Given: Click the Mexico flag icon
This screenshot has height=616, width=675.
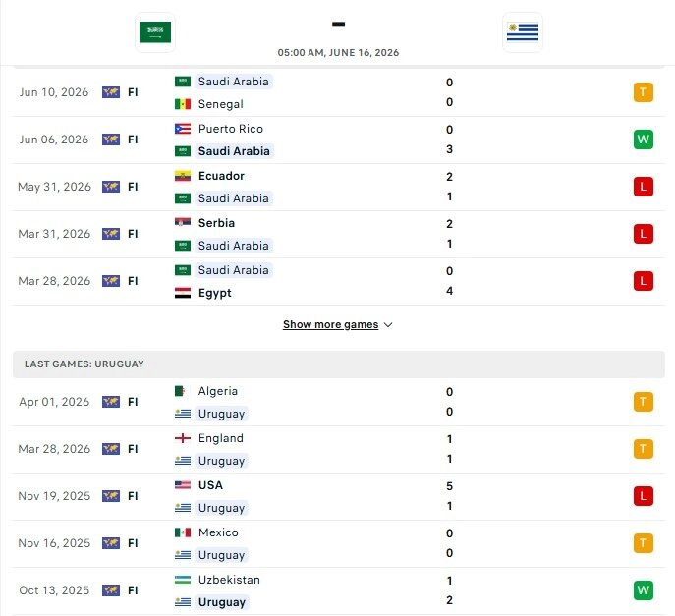Looking at the screenshot, I should tap(183, 532).
